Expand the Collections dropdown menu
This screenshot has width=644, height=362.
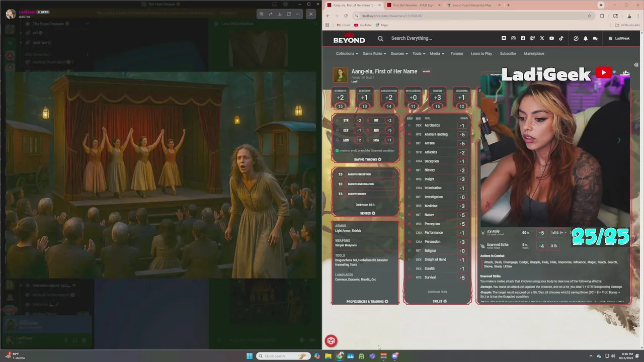[x=347, y=53]
